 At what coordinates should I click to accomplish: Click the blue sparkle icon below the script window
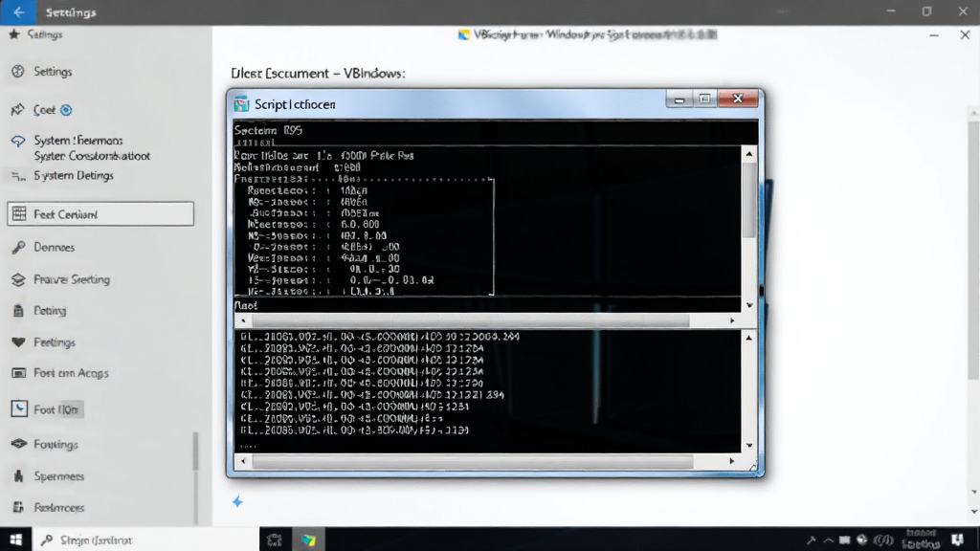click(x=237, y=501)
